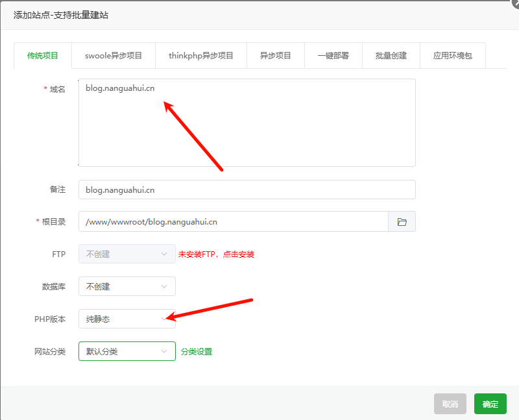The height and width of the screenshot is (420, 519).
Task: Switch to the 批量创建 tab
Action: point(391,56)
